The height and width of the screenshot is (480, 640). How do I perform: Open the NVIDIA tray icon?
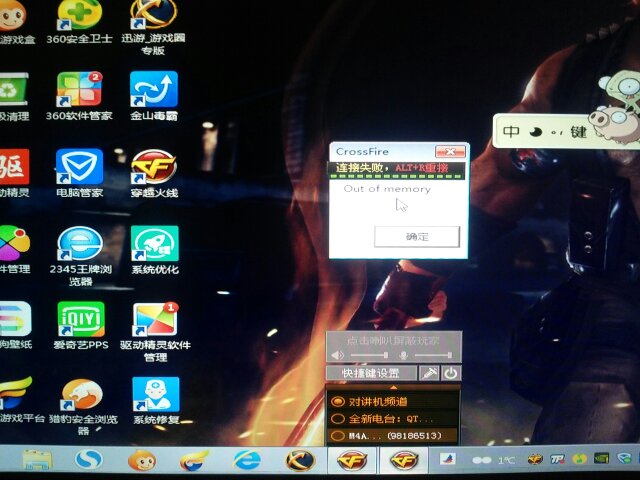601,459
